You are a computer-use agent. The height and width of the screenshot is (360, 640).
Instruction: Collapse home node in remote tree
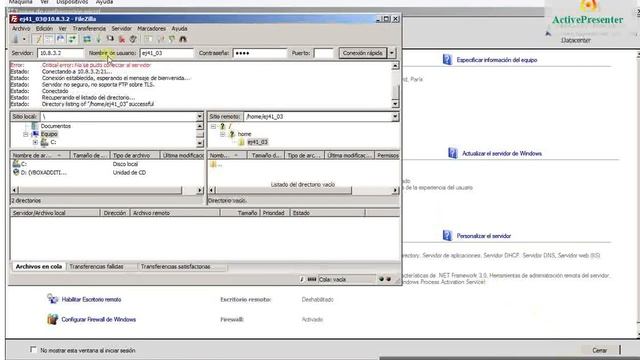coord(222,134)
